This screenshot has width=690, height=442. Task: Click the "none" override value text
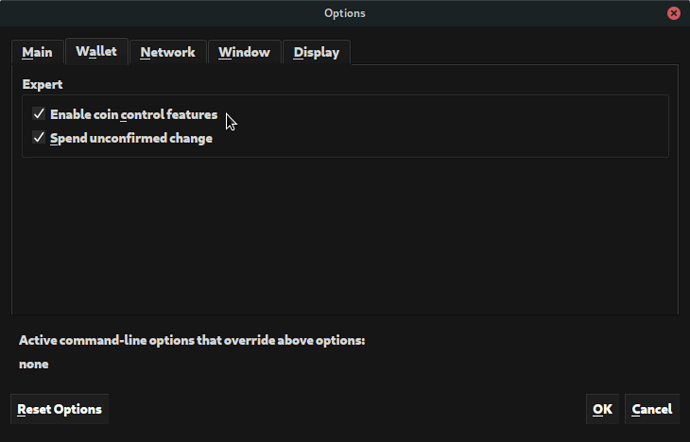click(x=34, y=364)
